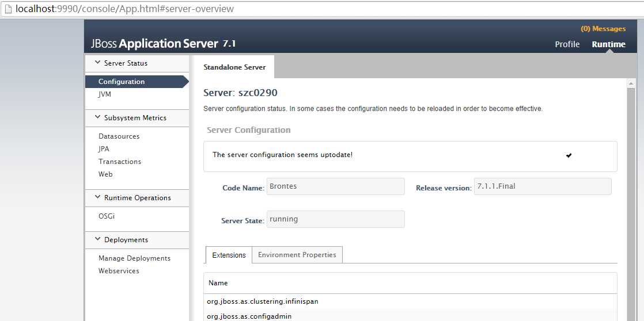Open the (0) Messages link

pos(603,29)
